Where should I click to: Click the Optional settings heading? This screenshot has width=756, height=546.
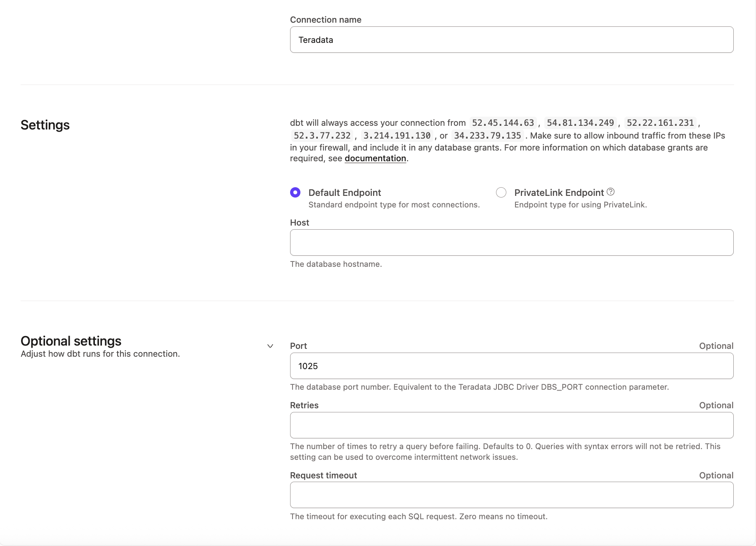coord(71,340)
